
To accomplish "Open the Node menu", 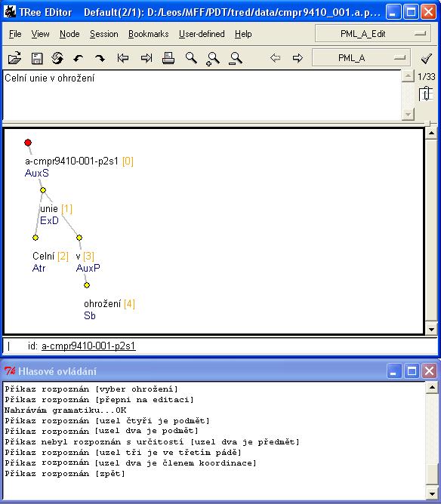I will pos(69,34).
